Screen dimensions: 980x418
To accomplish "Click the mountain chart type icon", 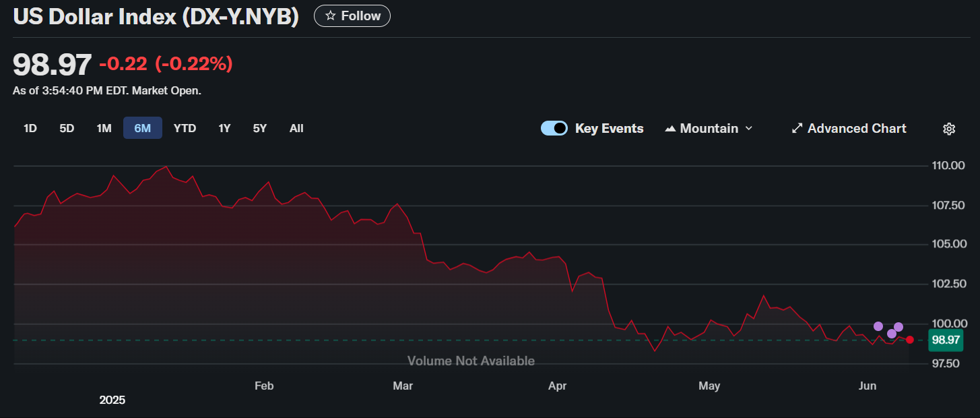I will point(670,129).
